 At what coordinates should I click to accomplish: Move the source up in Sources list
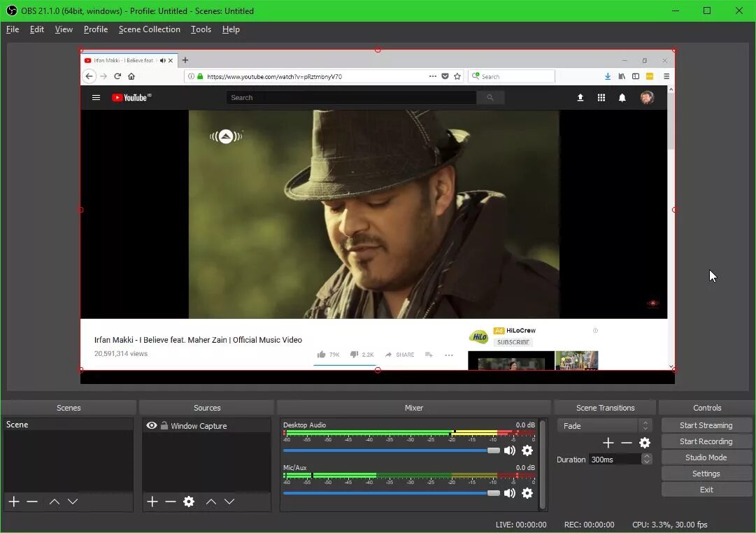[x=211, y=502]
